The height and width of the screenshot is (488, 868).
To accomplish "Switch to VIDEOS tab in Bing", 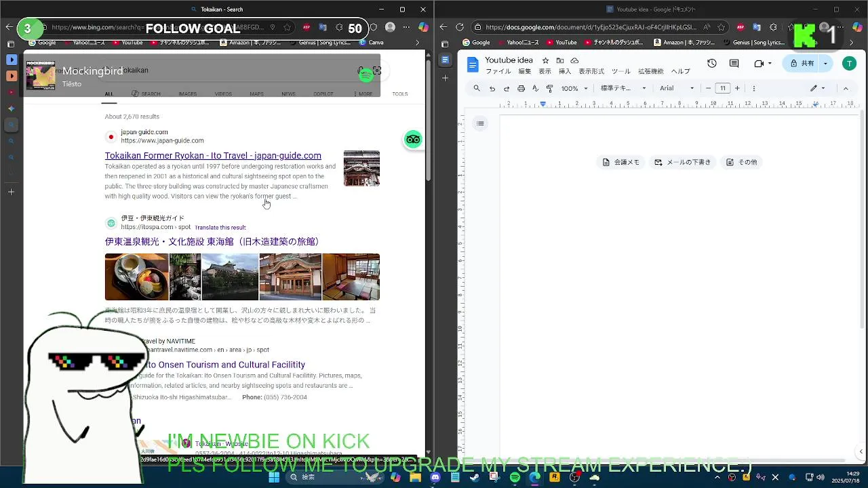I will tap(223, 94).
